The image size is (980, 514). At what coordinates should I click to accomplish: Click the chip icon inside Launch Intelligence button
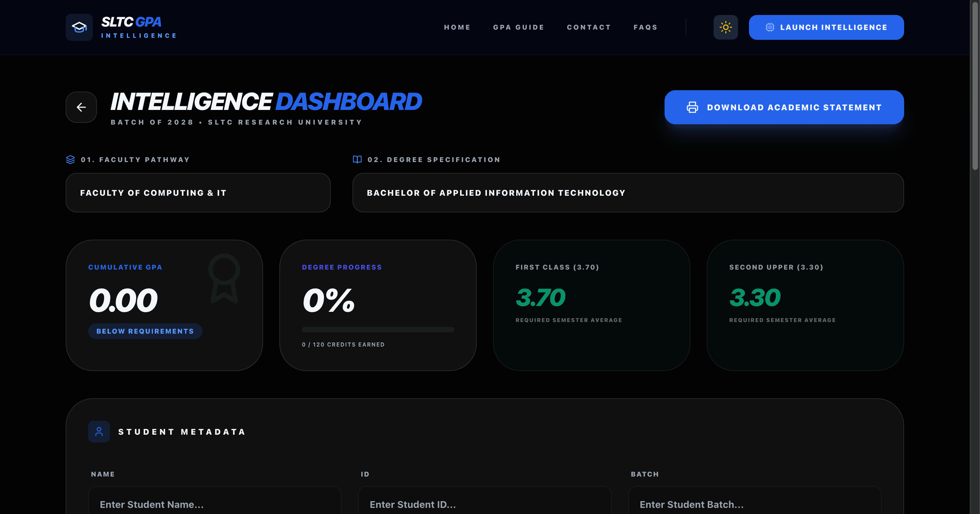770,27
